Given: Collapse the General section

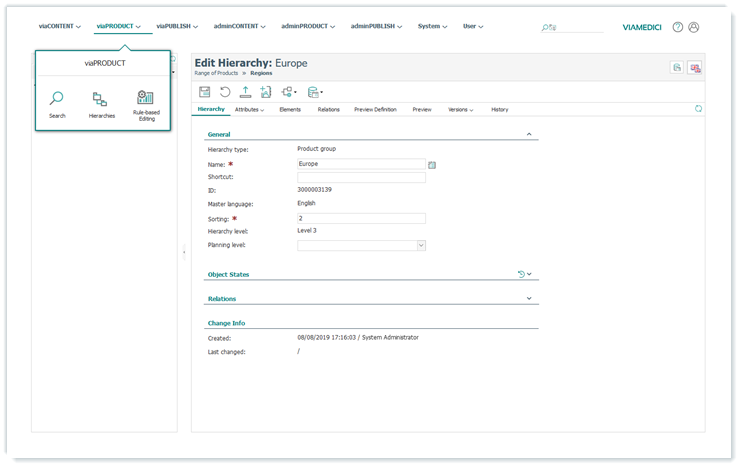Looking at the screenshot, I should pos(528,134).
